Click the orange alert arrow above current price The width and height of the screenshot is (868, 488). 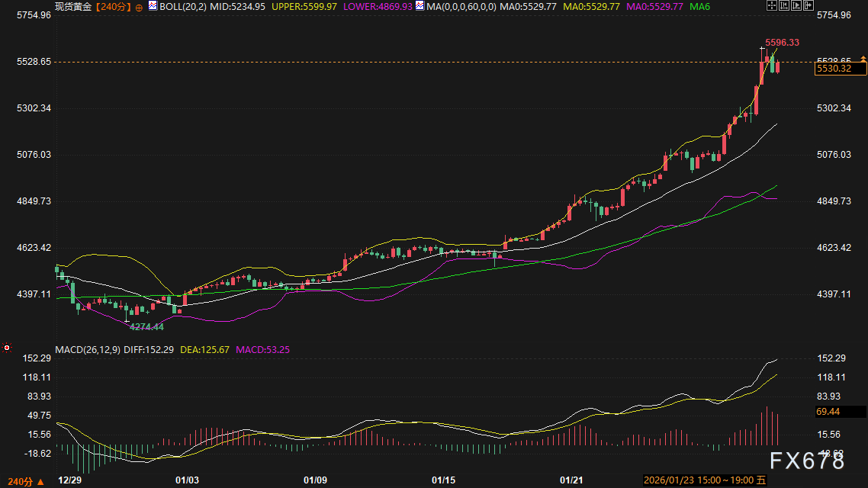(x=862, y=59)
